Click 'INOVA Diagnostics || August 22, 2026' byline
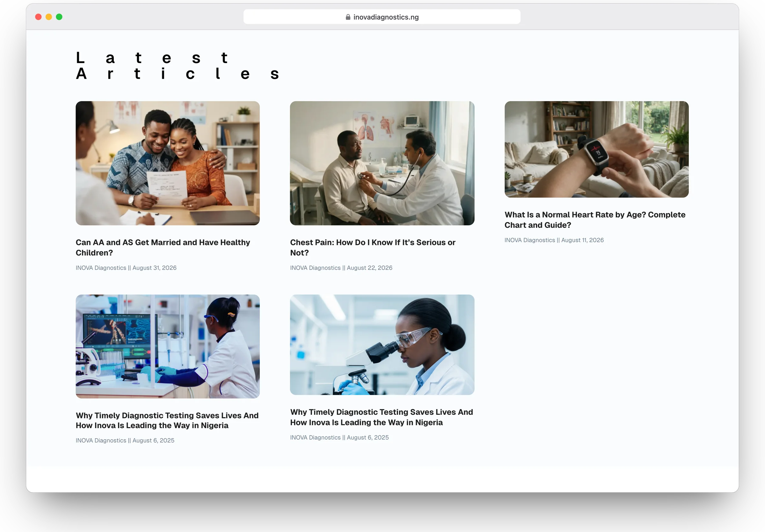765x532 pixels. [341, 268]
